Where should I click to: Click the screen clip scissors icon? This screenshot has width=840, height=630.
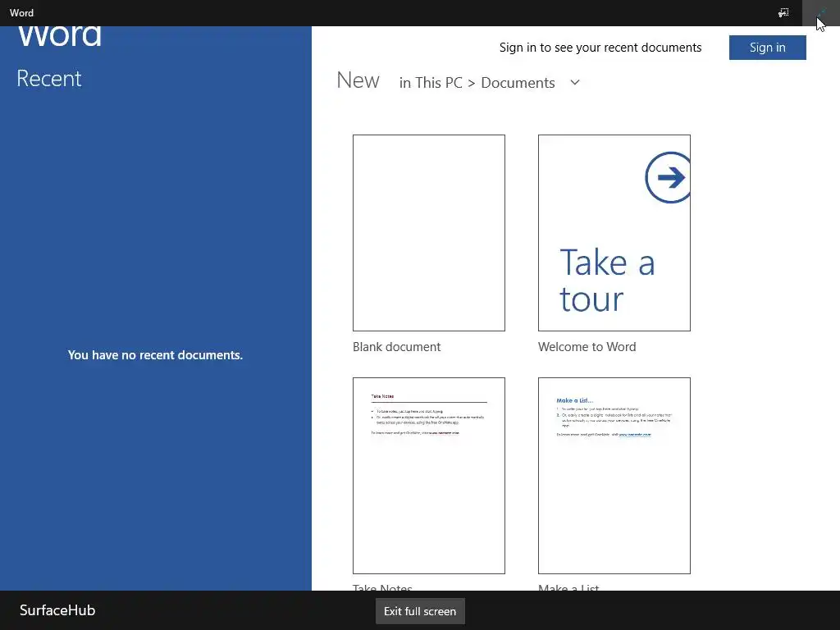(x=783, y=12)
